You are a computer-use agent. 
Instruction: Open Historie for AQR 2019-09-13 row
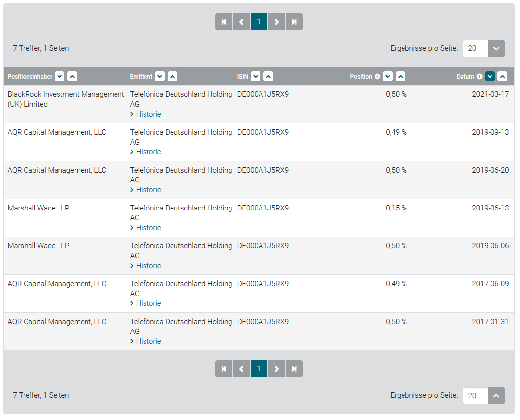coord(145,152)
